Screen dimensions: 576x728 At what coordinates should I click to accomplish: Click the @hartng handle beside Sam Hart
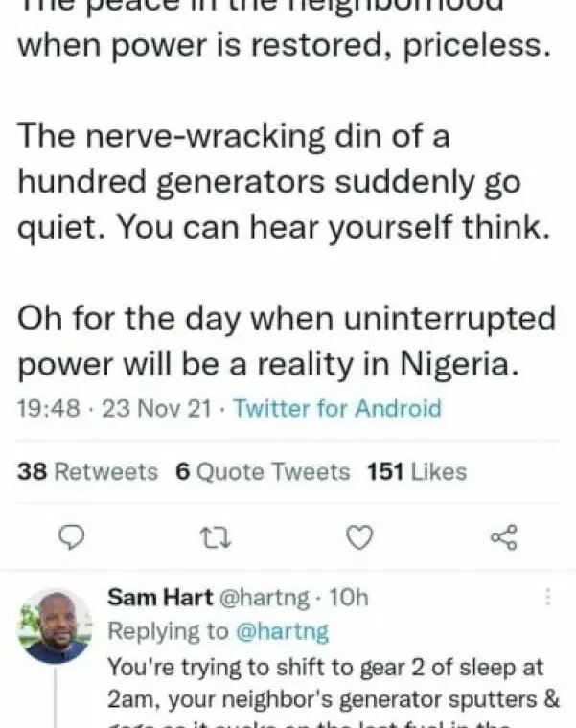click(x=265, y=598)
